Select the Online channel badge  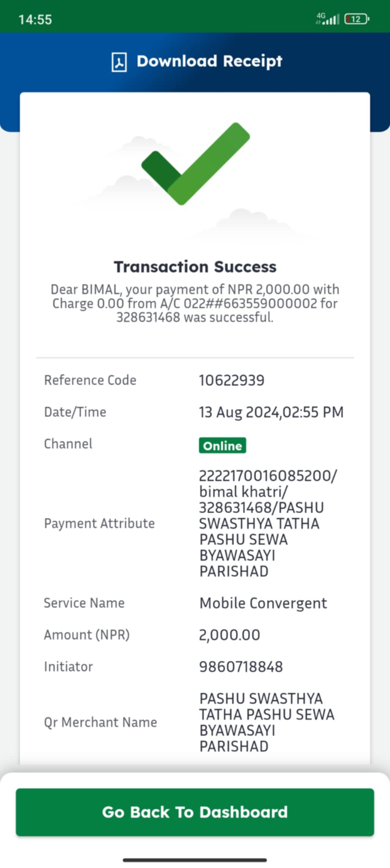pos(222,445)
